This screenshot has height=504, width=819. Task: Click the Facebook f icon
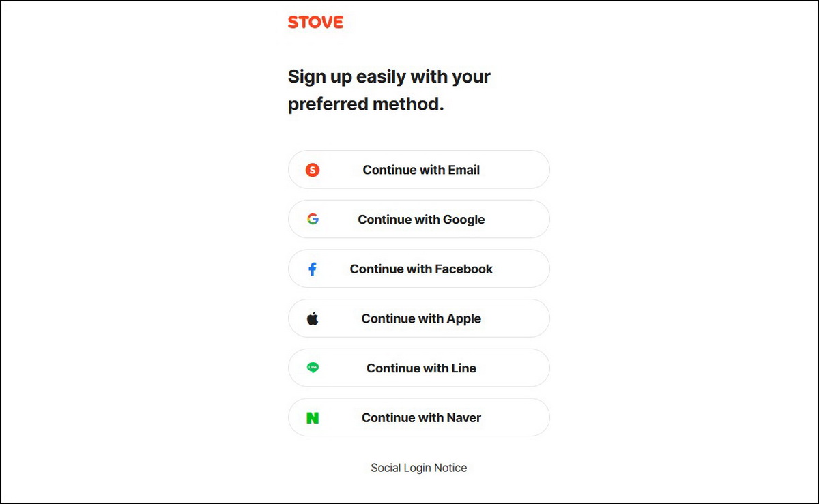(x=313, y=269)
